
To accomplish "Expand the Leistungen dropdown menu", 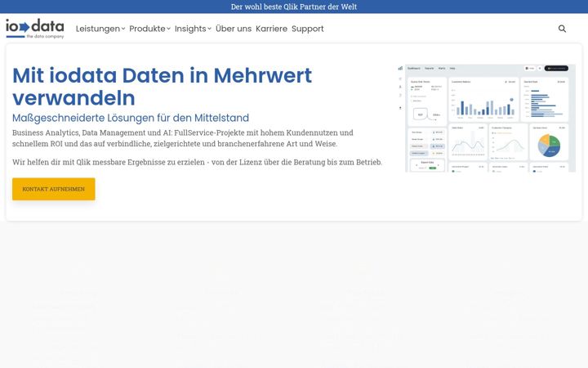I will pyautogui.click(x=100, y=29).
